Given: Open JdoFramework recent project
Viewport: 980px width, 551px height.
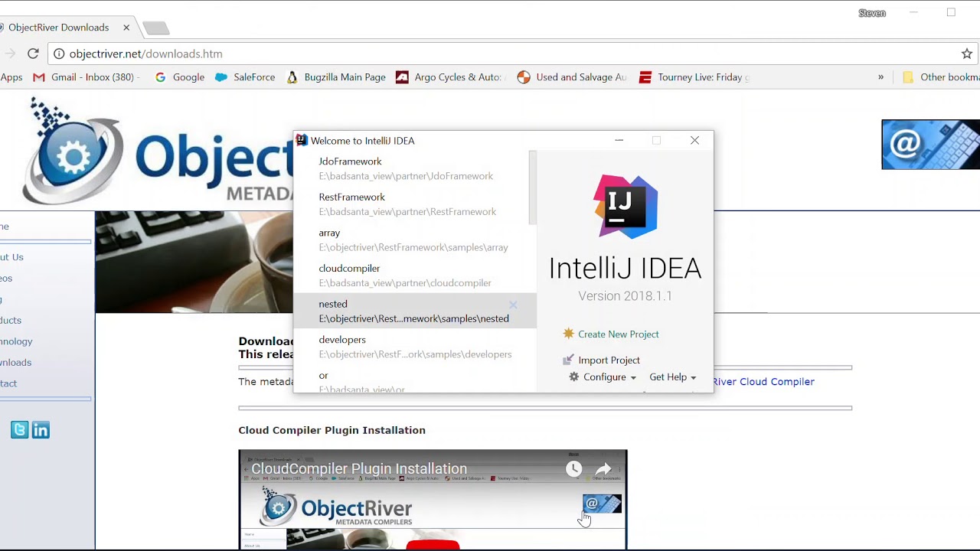Looking at the screenshot, I should [x=411, y=168].
